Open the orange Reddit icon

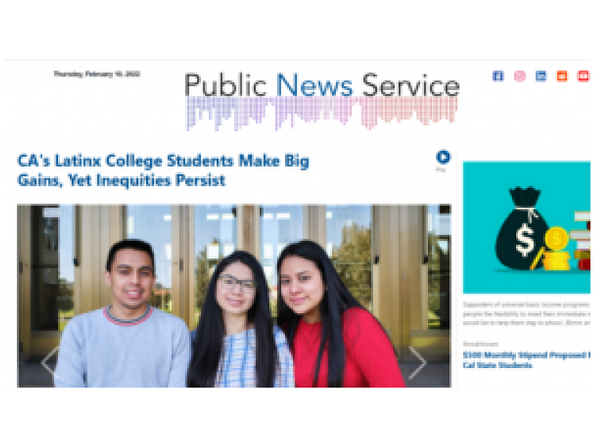[562, 76]
